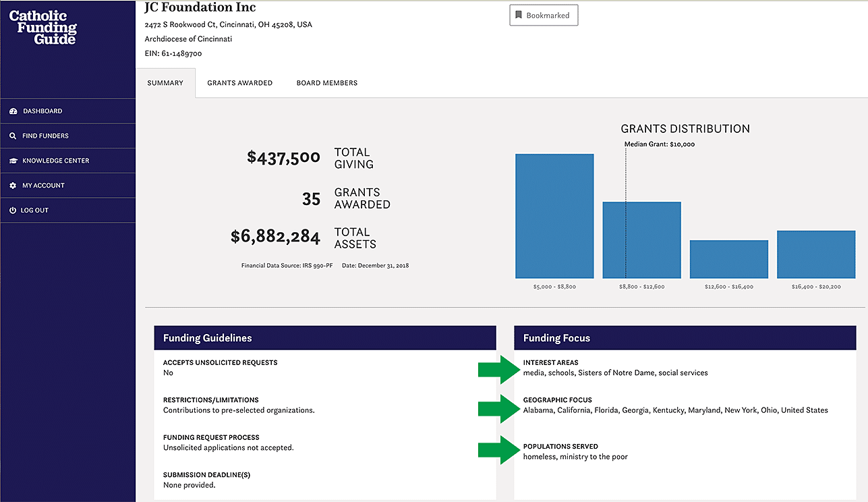Click the Date: December 31, 2018 text

[375, 266]
